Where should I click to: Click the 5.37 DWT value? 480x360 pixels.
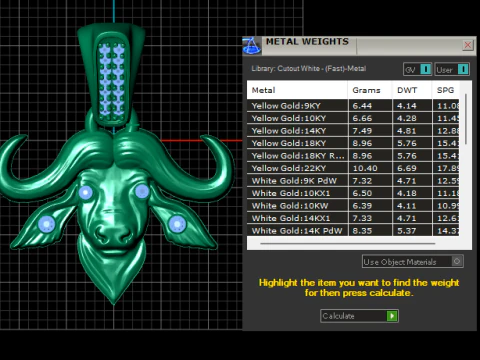point(407,231)
